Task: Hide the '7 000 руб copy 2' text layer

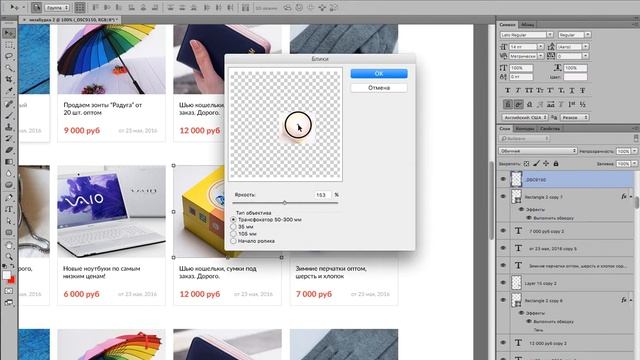Action: click(503, 231)
